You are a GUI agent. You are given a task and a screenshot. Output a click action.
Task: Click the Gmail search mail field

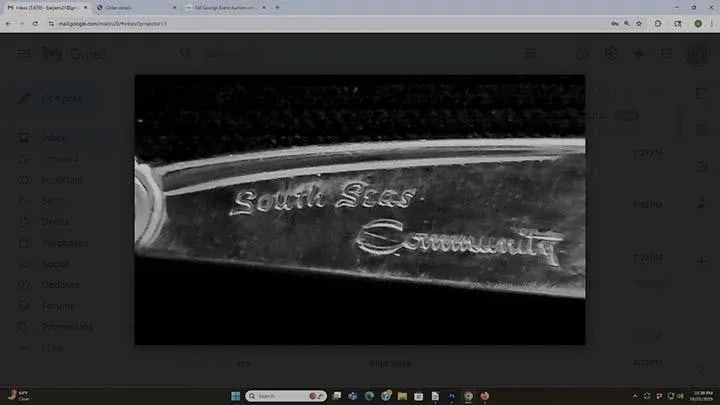click(x=358, y=53)
